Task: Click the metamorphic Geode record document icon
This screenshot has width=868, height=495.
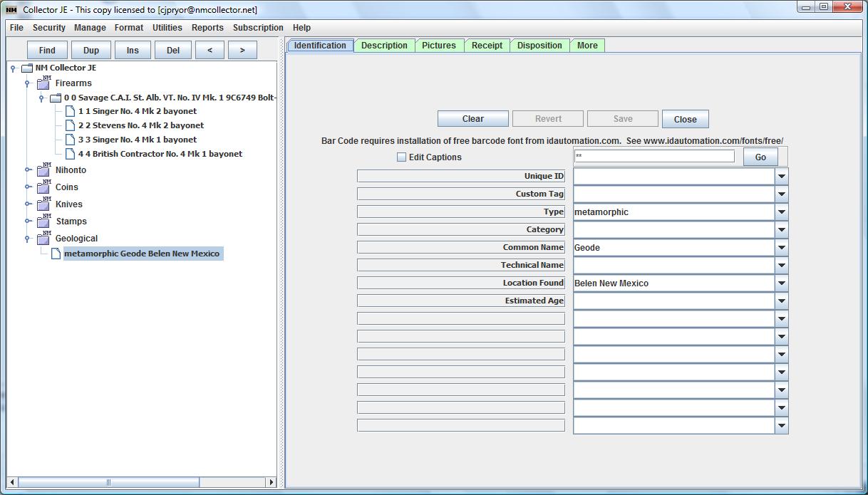Action: click(56, 254)
